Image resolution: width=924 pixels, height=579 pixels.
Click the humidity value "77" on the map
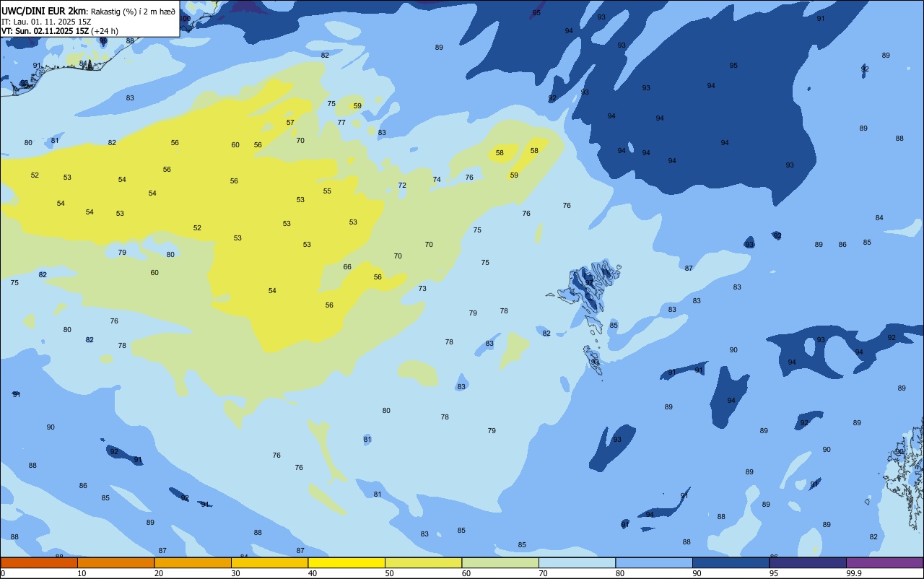pyautogui.click(x=341, y=123)
